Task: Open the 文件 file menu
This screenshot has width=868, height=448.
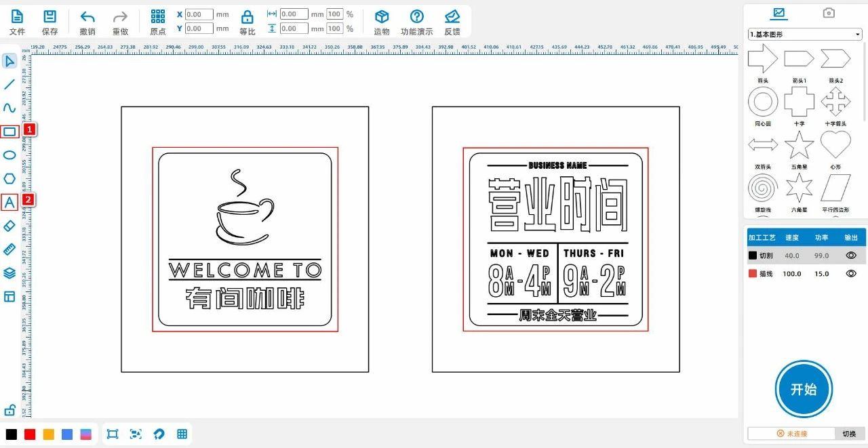Action: [x=17, y=21]
